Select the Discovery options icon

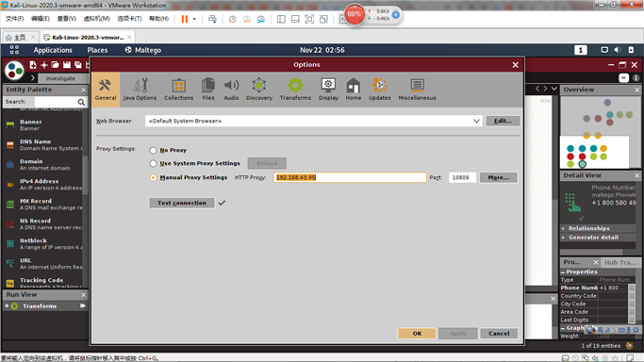258,89
